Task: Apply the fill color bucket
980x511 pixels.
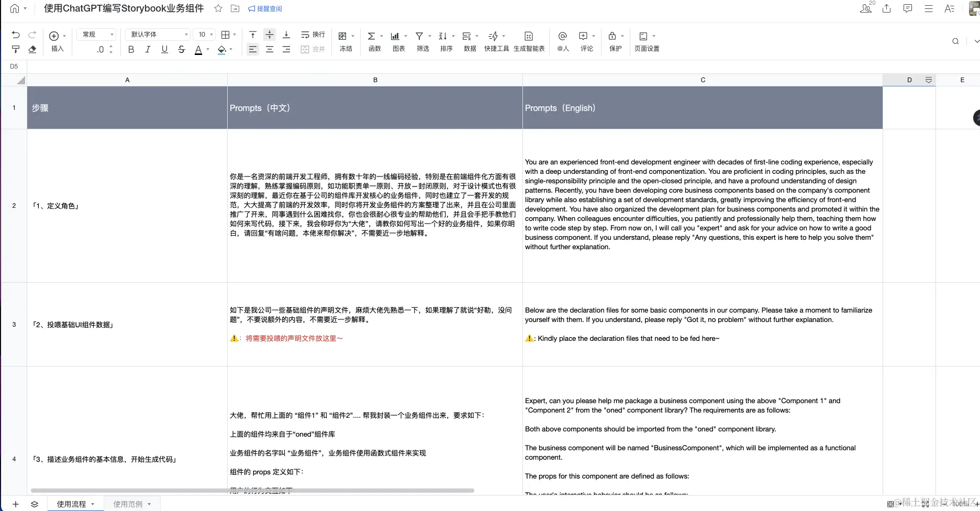Action: [x=222, y=50]
